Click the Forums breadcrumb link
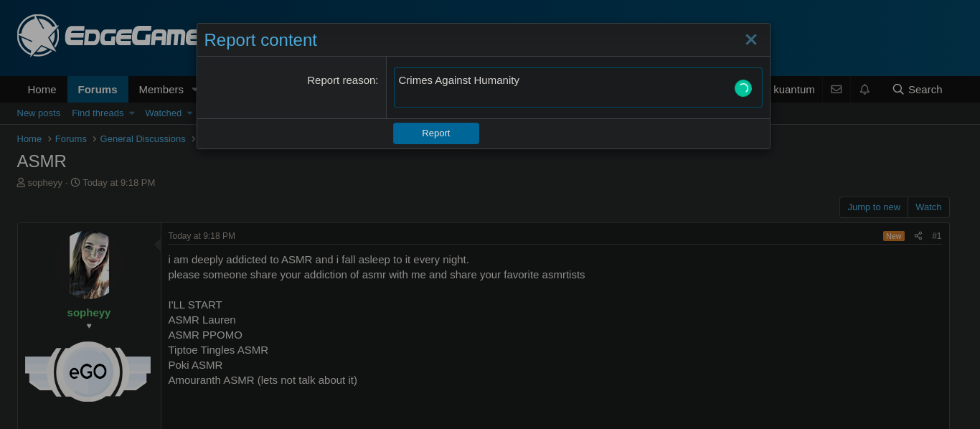 coord(71,139)
